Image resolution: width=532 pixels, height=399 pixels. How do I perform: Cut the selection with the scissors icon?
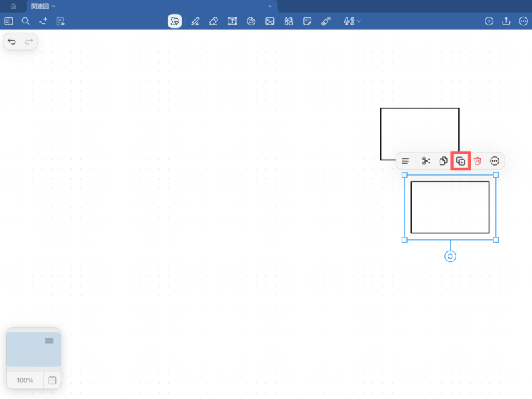(426, 161)
